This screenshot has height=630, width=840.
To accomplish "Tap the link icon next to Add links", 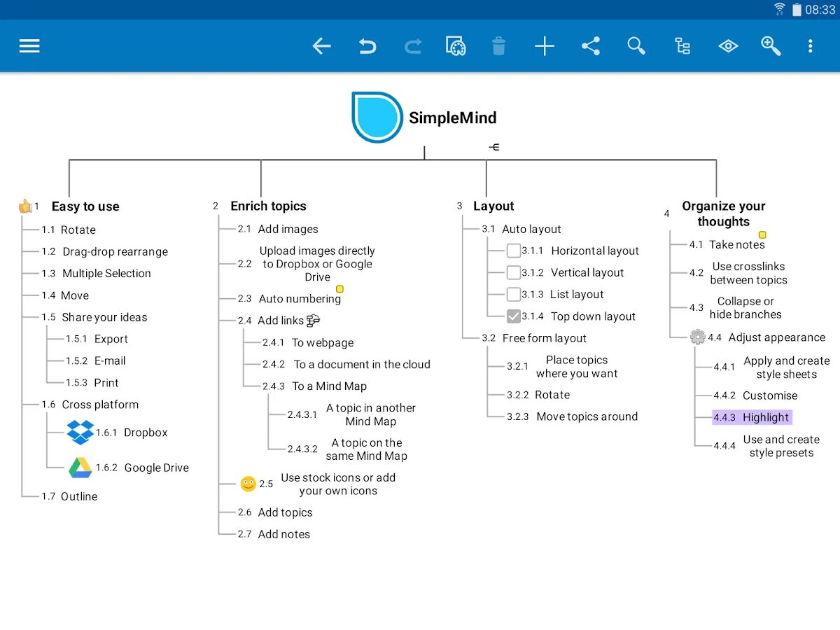I will tap(313, 321).
